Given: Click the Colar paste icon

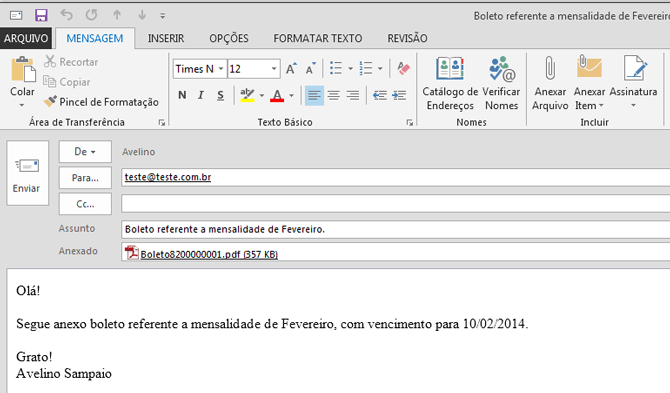Looking at the screenshot, I should click(x=23, y=70).
